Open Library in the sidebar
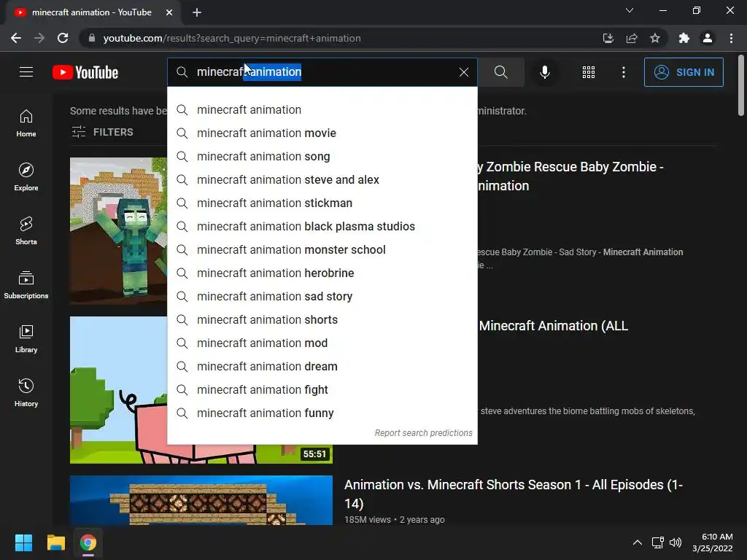747x560 pixels. (x=26, y=338)
